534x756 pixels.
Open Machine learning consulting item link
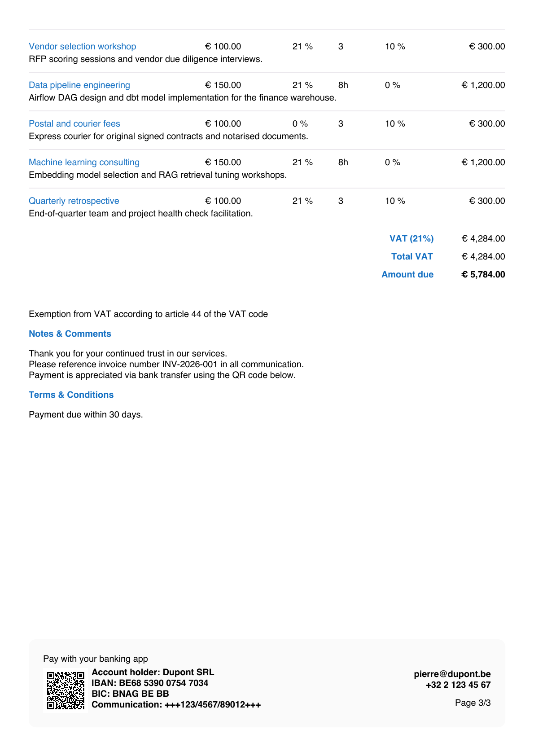point(84,162)
